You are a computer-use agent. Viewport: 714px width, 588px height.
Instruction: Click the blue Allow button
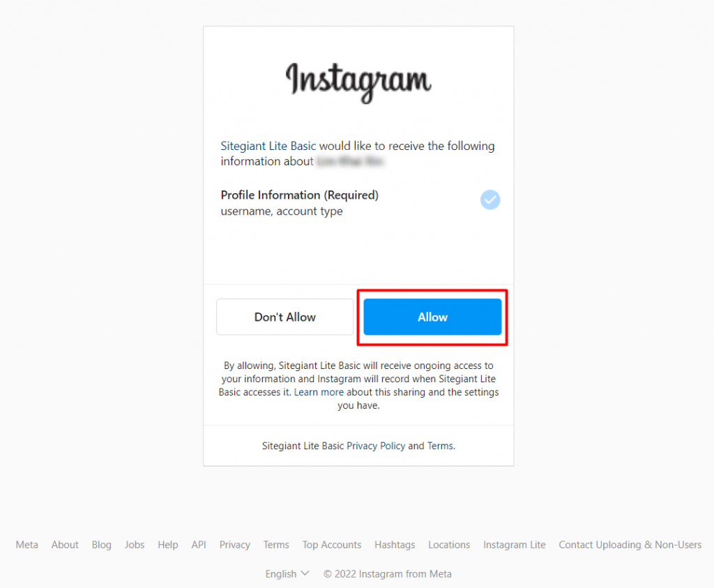[432, 317]
